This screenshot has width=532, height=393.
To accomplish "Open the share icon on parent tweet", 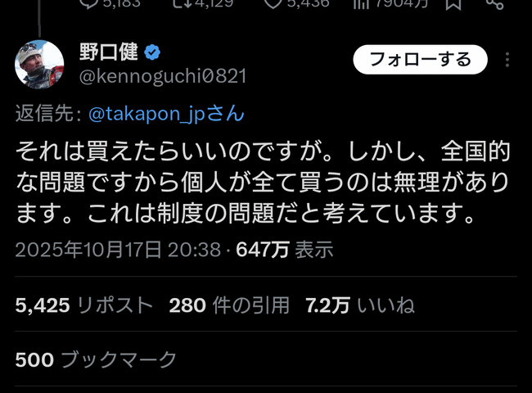I will pos(494,3).
